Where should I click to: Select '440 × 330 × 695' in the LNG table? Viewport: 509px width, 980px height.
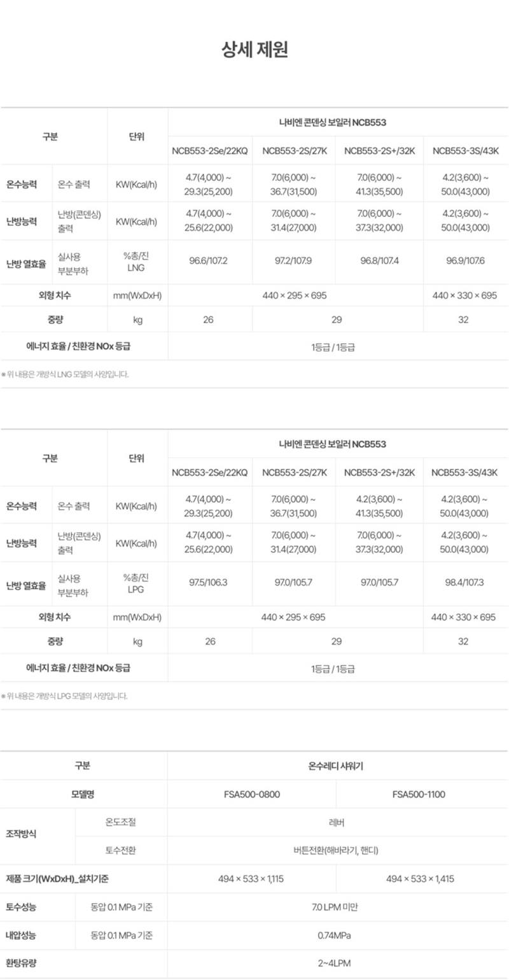click(x=464, y=295)
